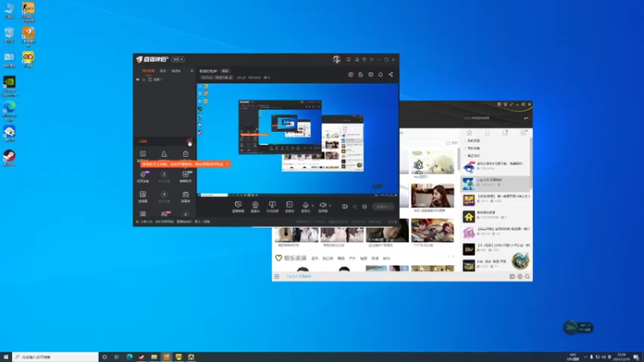This screenshot has width=644, height=362.
Task: Expand the speaker options arrow
Action: pyautogui.click(x=330, y=206)
